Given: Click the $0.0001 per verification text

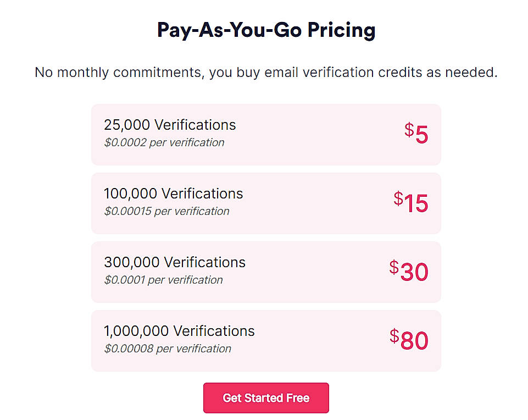Looking at the screenshot, I should 163,280.
